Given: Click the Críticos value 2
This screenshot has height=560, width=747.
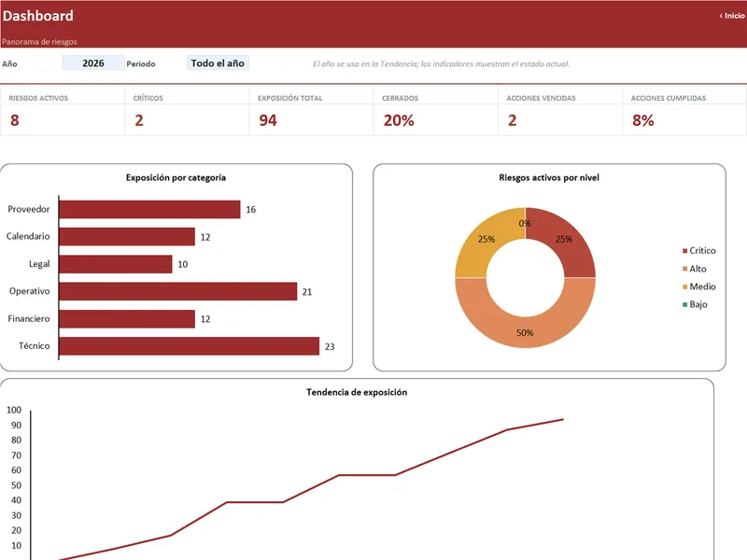Looking at the screenshot, I should tap(139, 120).
